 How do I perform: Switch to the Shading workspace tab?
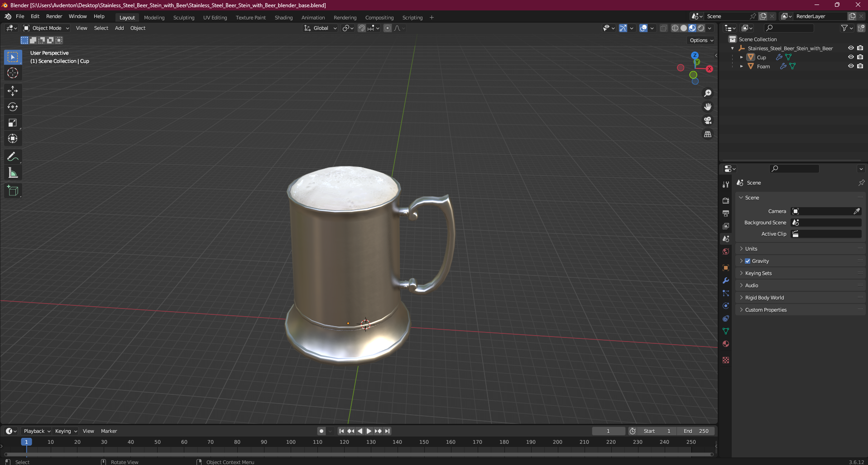(283, 18)
